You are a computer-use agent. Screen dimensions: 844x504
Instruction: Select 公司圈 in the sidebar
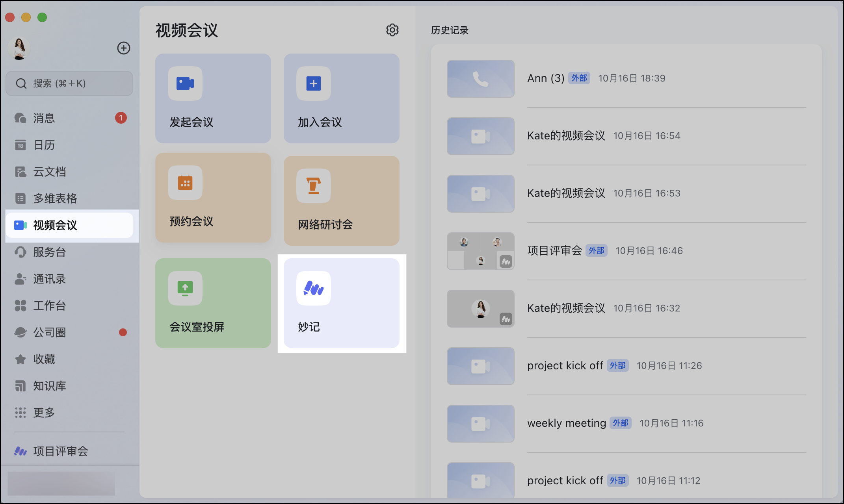[x=49, y=332]
